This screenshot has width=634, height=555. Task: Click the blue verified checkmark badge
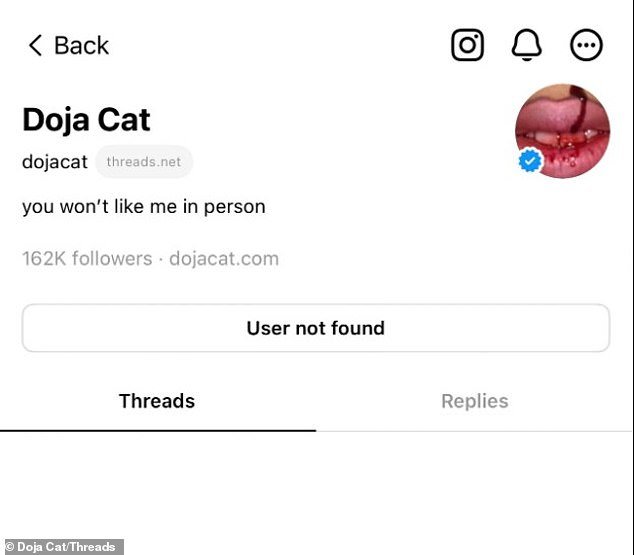[x=530, y=160]
